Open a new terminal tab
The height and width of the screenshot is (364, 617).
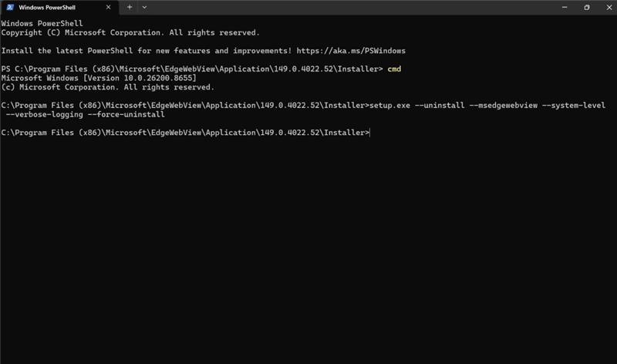click(x=130, y=7)
